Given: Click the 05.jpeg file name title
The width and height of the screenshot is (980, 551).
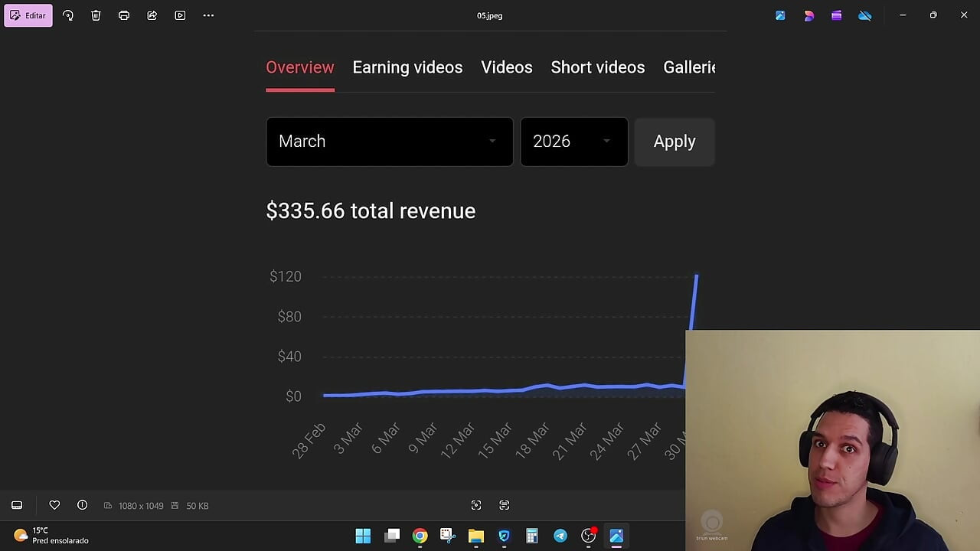Looking at the screenshot, I should 490,15.
